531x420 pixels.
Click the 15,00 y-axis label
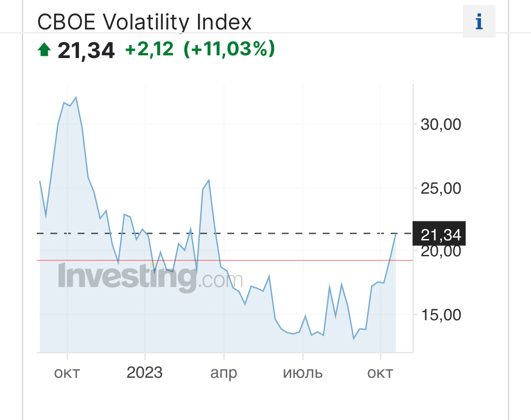tap(441, 314)
